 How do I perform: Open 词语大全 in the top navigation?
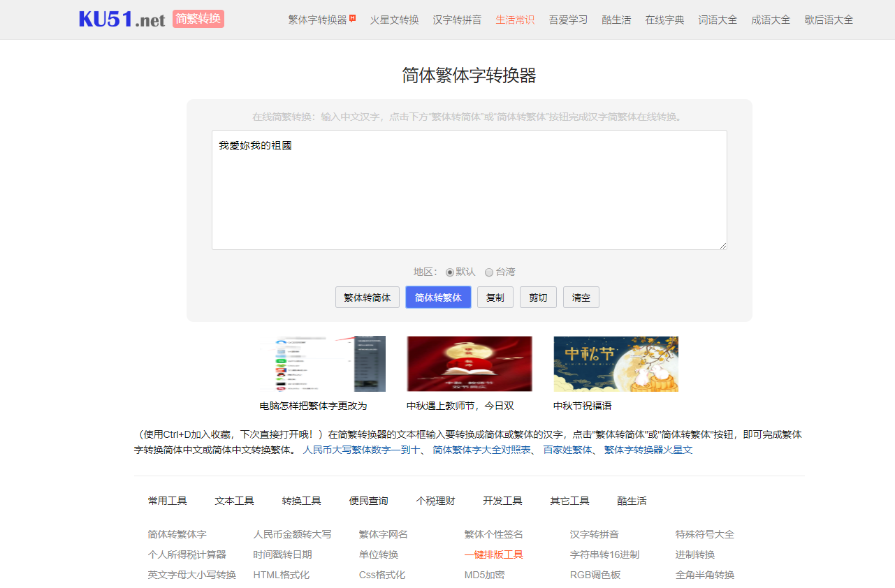(718, 20)
